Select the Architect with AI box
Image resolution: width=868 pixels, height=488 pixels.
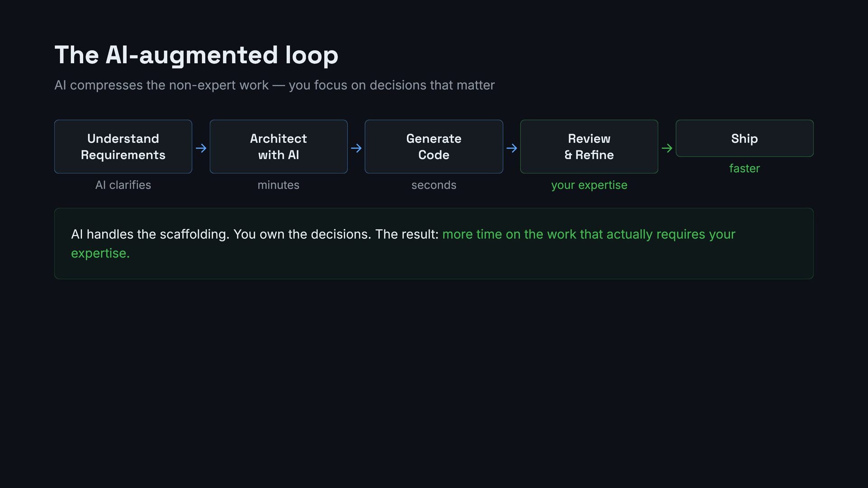pyautogui.click(x=278, y=146)
